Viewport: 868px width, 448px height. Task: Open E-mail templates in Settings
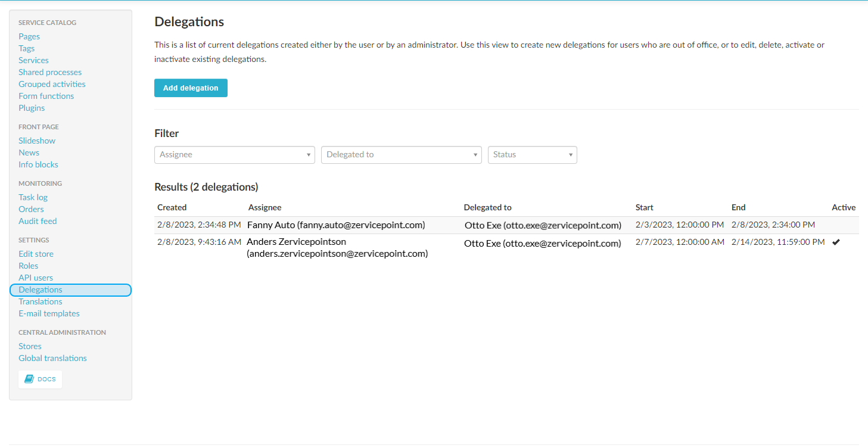click(49, 313)
